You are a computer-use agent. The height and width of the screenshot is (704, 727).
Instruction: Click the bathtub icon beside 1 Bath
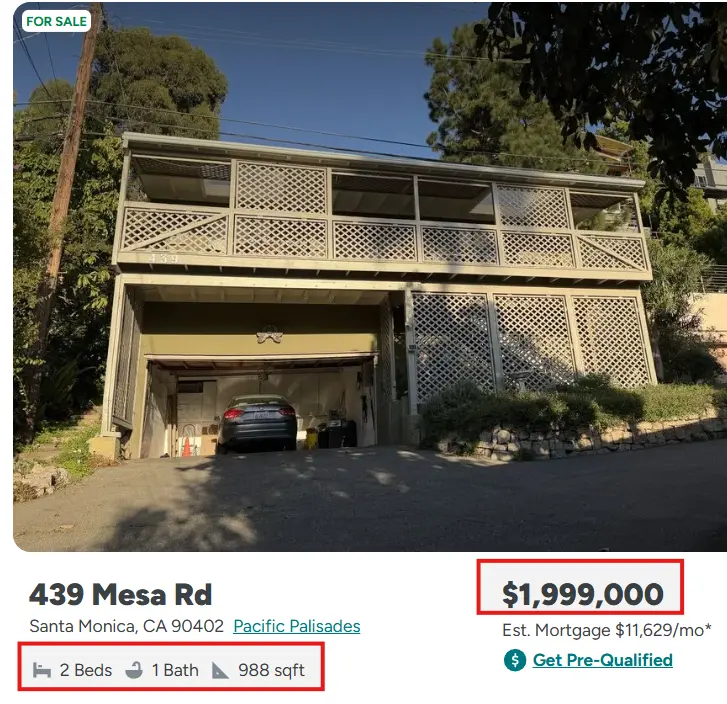(x=134, y=670)
